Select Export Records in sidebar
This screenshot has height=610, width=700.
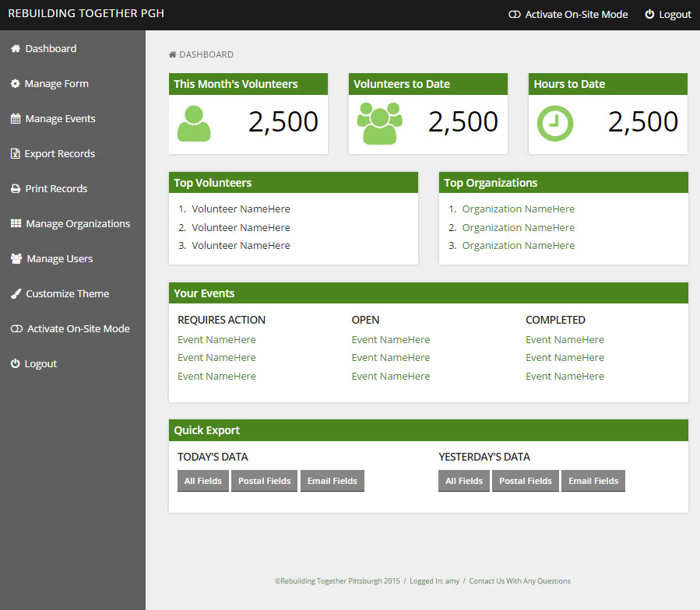(60, 153)
